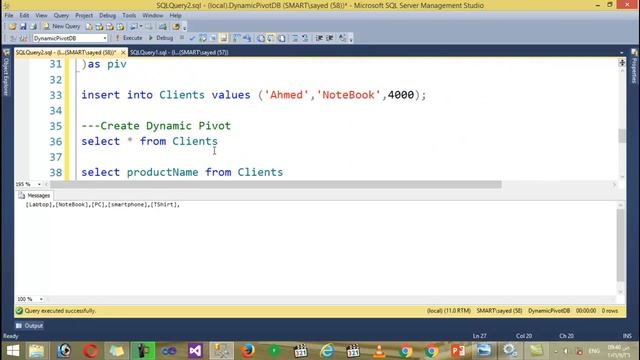The height and width of the screenshot is (360, 640).
Task: Toggle Include Client Statistics
Action: coord(247,38)
